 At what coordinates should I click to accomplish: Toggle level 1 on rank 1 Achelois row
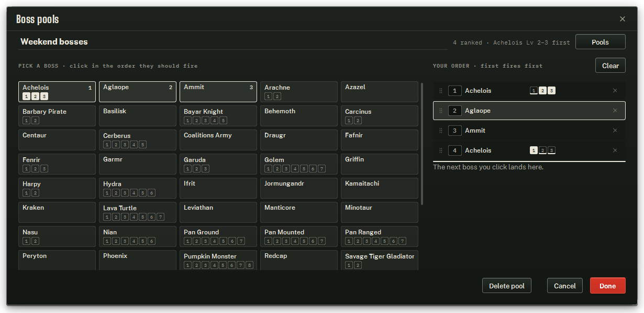point(534,91)
